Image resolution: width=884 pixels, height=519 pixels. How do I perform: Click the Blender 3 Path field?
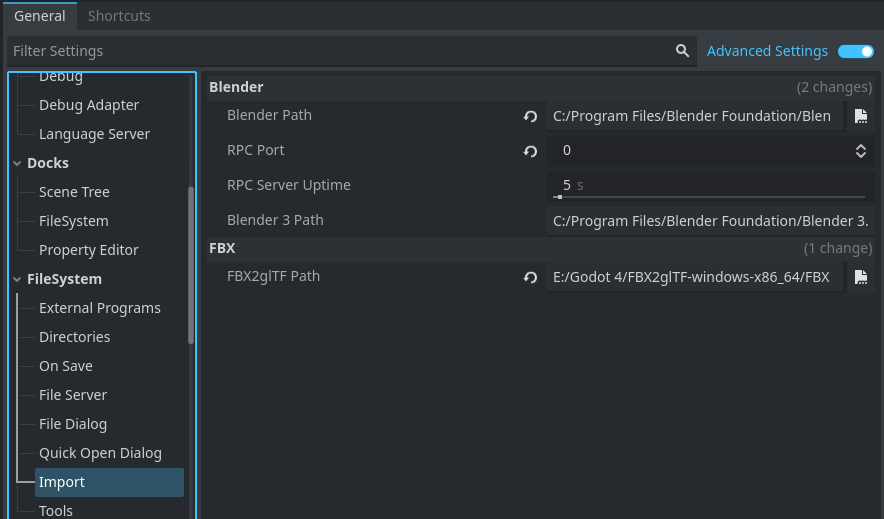point(710,221)
